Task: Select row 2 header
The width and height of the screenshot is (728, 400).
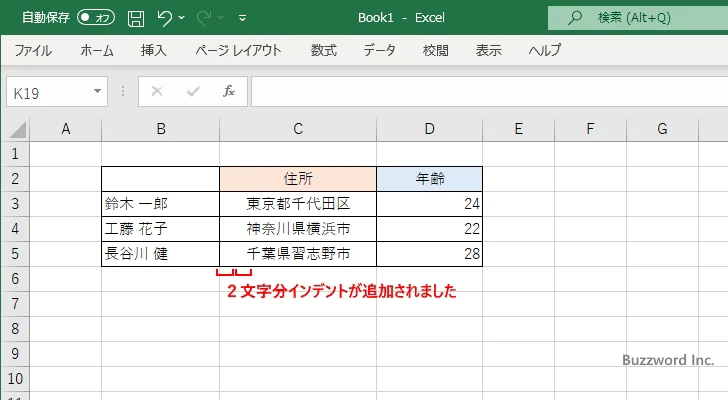Action: [x=15, y=179]
